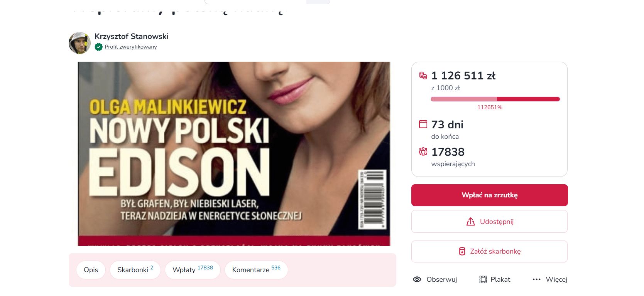Toggle Obserwuj eye to follow fundraiser
Image resolution: width=644 pixels, height=296 pixels.
[417, 279]
